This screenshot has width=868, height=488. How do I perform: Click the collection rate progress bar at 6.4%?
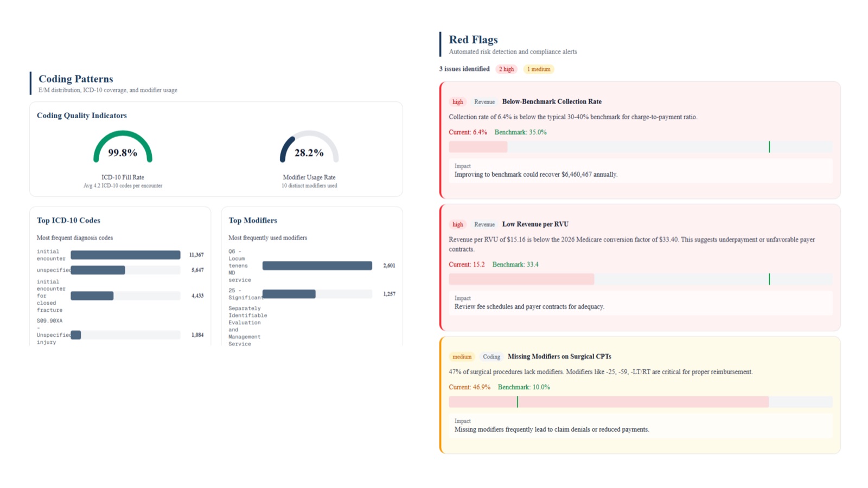[641, 147]
